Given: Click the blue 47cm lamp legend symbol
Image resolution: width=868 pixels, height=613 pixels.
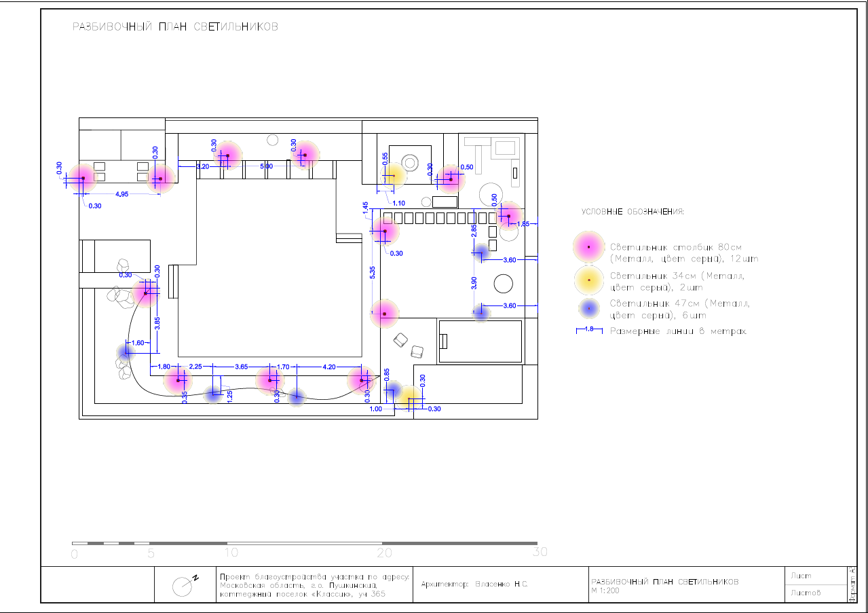Looking at the screenshot, I should click(x=589, y=309).
